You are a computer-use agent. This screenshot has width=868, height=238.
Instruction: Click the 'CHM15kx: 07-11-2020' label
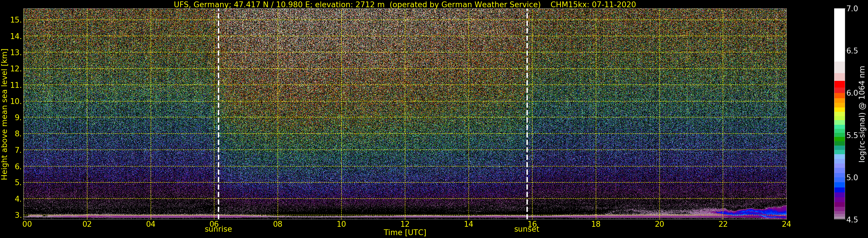(593, 4)
